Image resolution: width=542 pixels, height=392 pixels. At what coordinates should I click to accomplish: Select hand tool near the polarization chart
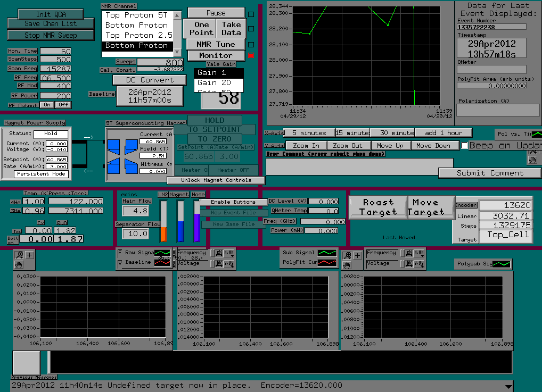tap(532, 160)
